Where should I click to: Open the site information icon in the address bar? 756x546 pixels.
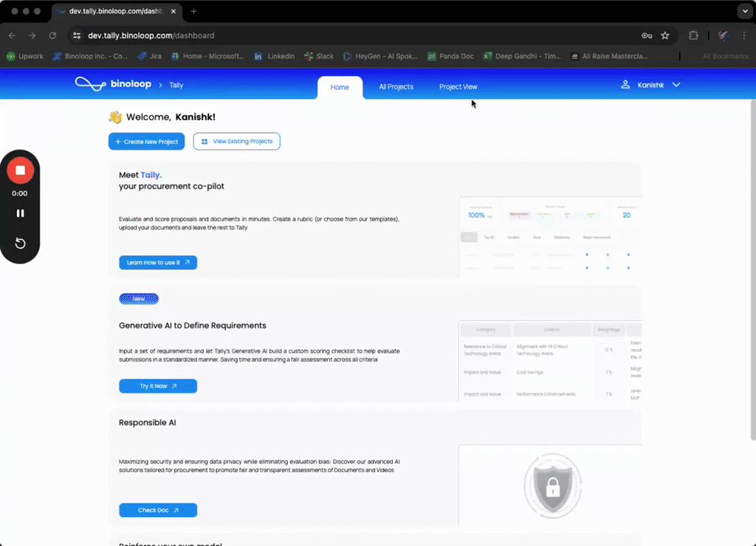tap(77, 35)
